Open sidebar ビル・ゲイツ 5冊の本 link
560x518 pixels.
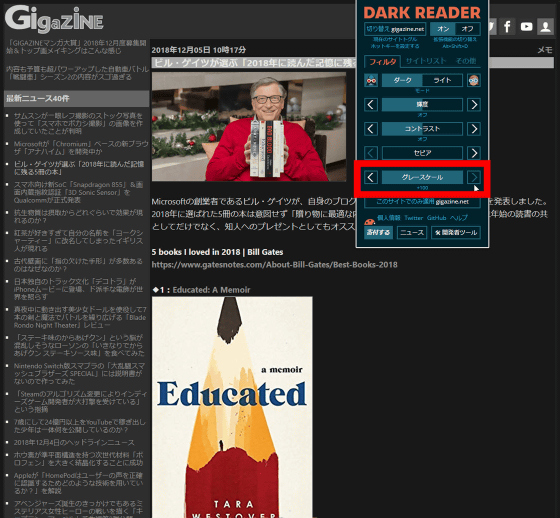coord(79,168)
